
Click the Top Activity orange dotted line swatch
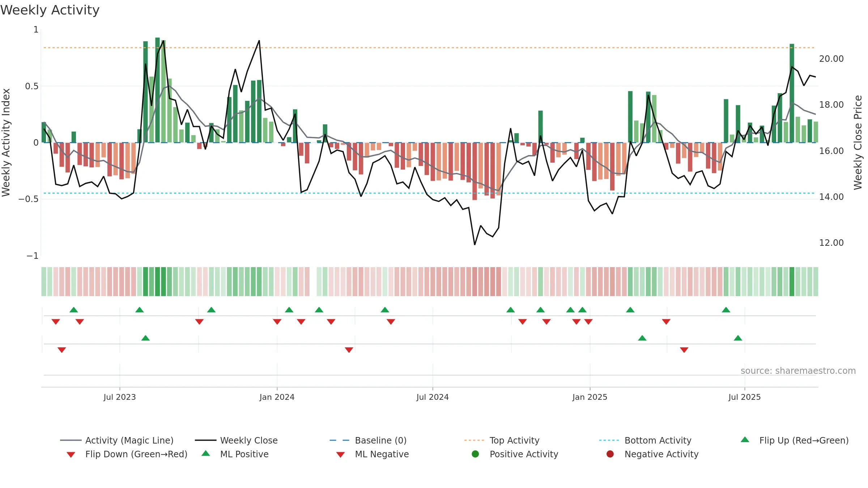474,440
